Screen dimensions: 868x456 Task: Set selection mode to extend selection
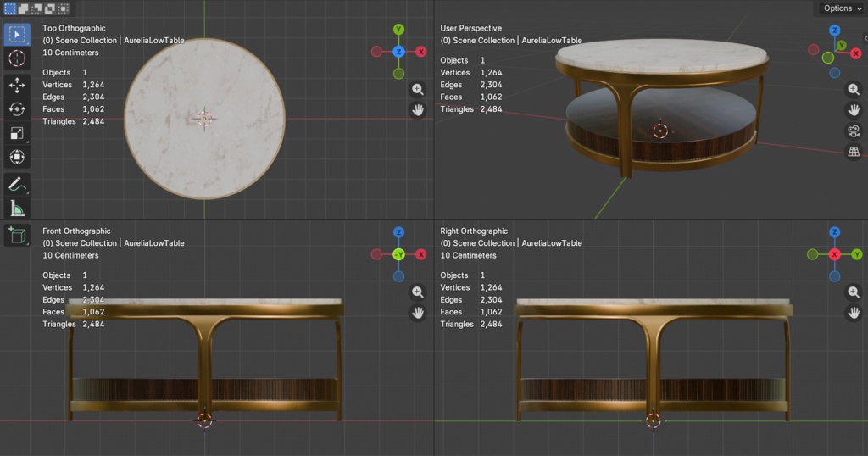tap(23, 8)
